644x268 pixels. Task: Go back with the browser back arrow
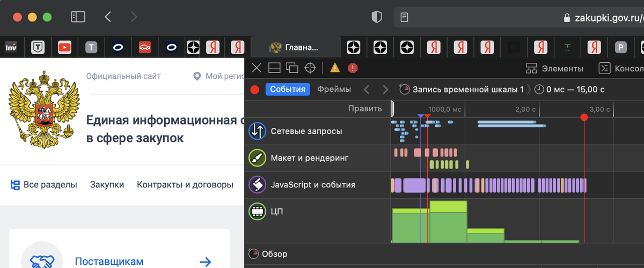pyautogui.click(x=108, y=17)
